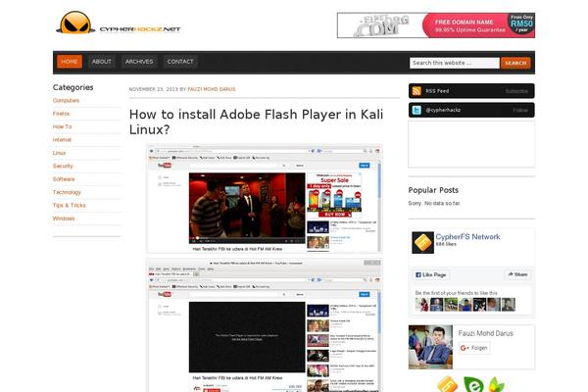Focus the 'Search this website' field
588x392 pixels.
click(x=455, y=63)
